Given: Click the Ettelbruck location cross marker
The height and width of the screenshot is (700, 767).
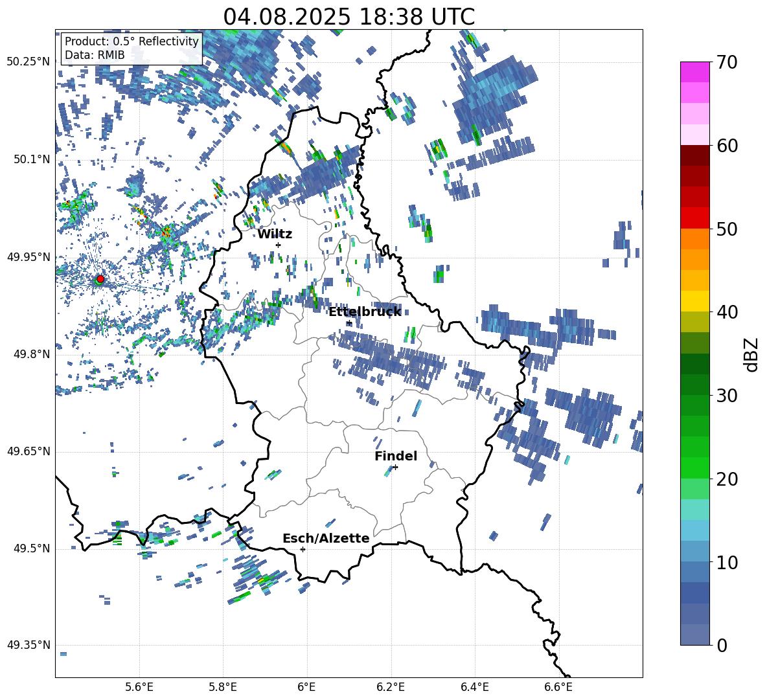Looking at the screenshot, I should [x=349, y=323].
